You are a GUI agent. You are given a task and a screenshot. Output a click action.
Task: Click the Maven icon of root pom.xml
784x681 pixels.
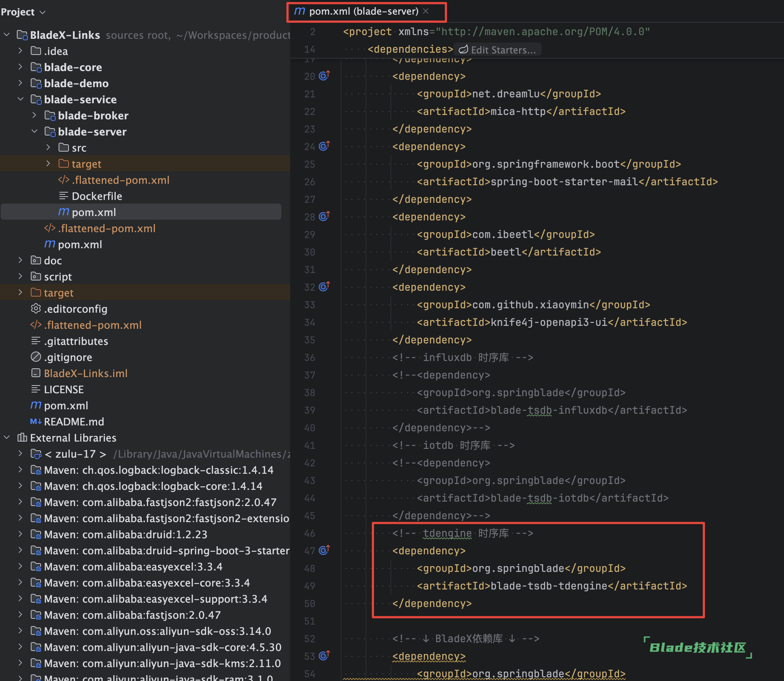pyautogui.click(x=36, y=405)
